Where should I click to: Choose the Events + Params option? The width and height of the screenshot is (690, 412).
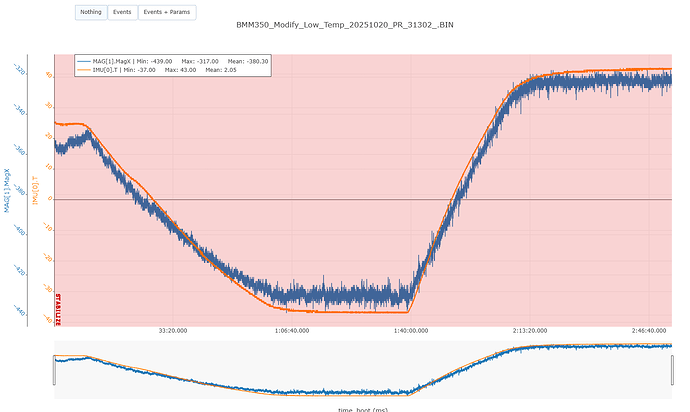click(166, 13)
